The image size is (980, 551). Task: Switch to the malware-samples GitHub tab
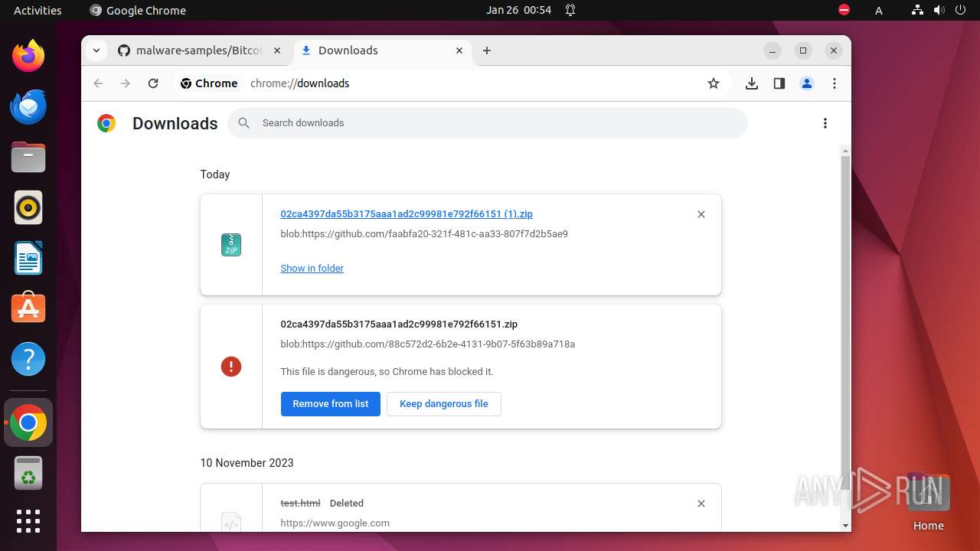click(x=201, y=51)
